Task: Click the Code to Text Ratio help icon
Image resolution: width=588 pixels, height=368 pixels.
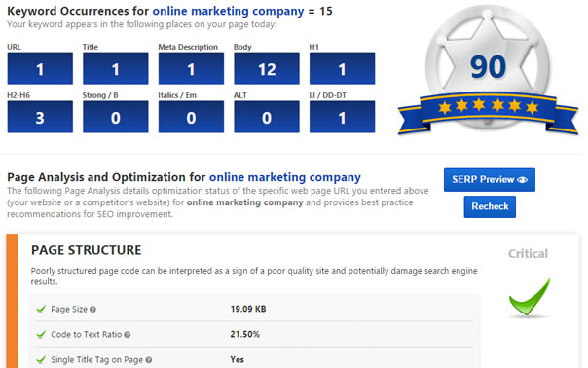Action: tap(128, 335)
